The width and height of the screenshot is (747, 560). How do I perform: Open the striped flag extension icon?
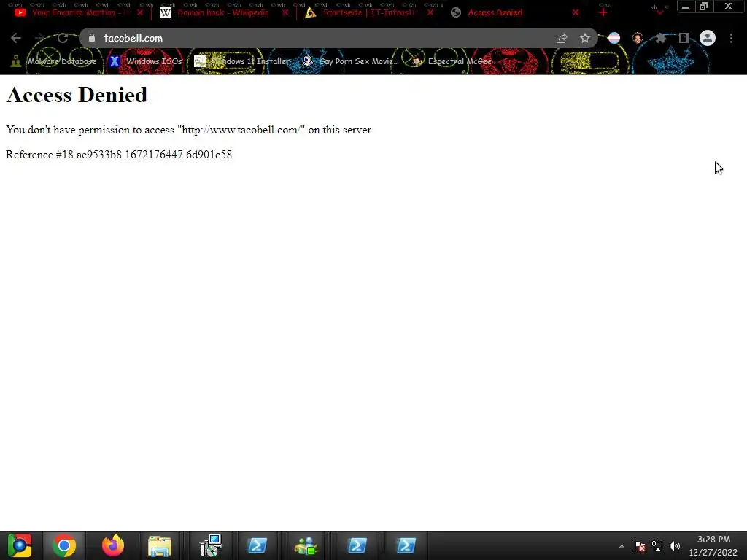click(614, 38)
